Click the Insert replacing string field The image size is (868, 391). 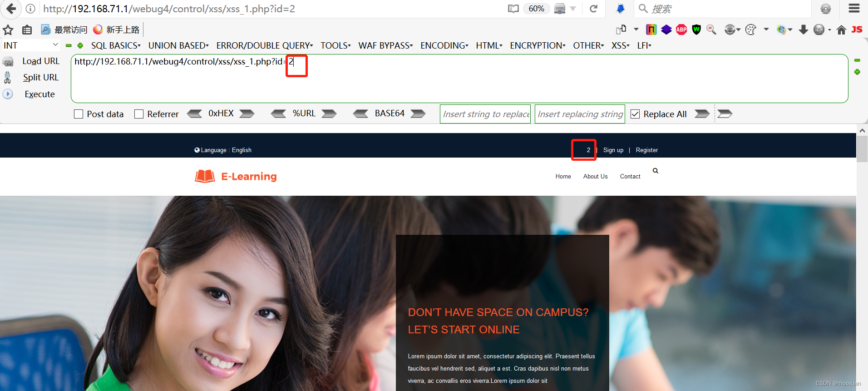[580, 114]
